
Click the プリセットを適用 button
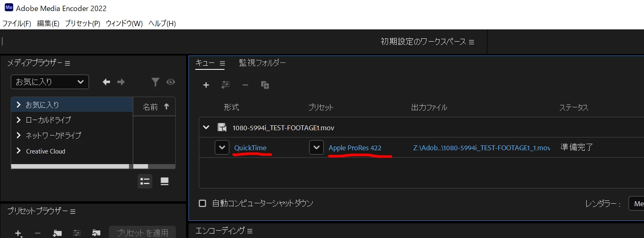tap(142, 232)
